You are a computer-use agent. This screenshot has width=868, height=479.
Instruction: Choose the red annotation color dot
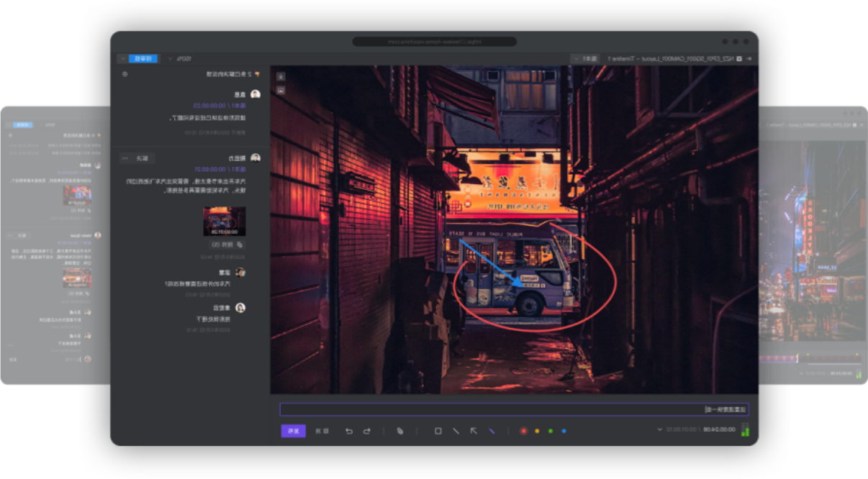[523, 431]
